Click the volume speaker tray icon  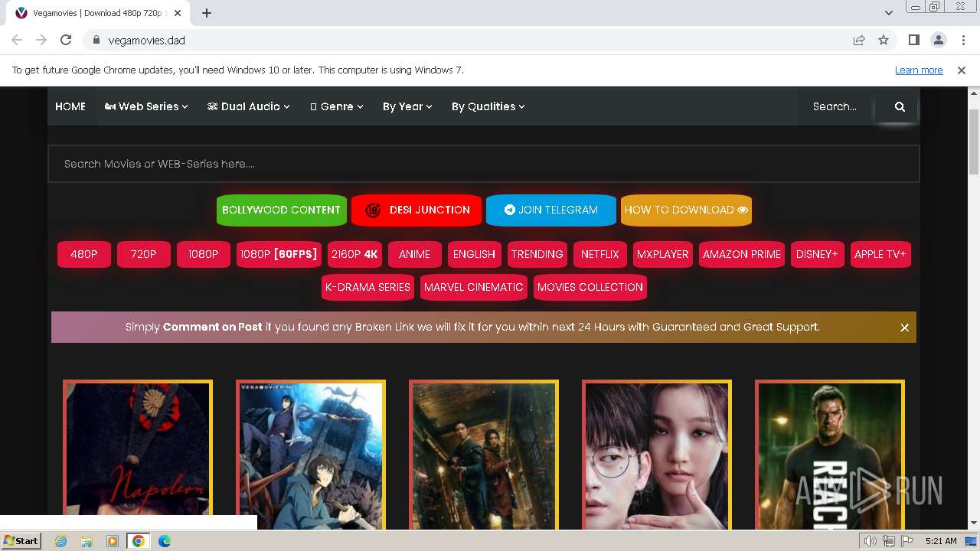pos(871,541)
